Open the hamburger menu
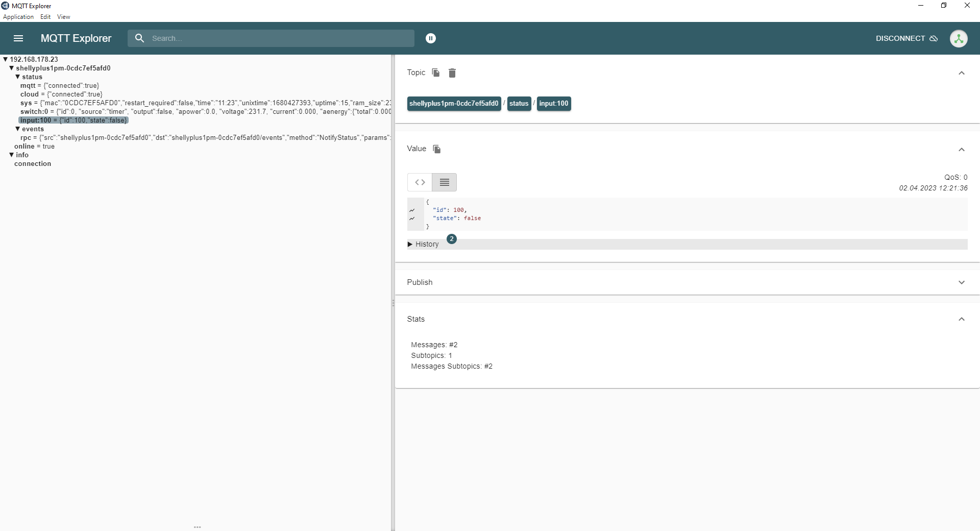This screenshot has width=980, height=531. [18, 38]
